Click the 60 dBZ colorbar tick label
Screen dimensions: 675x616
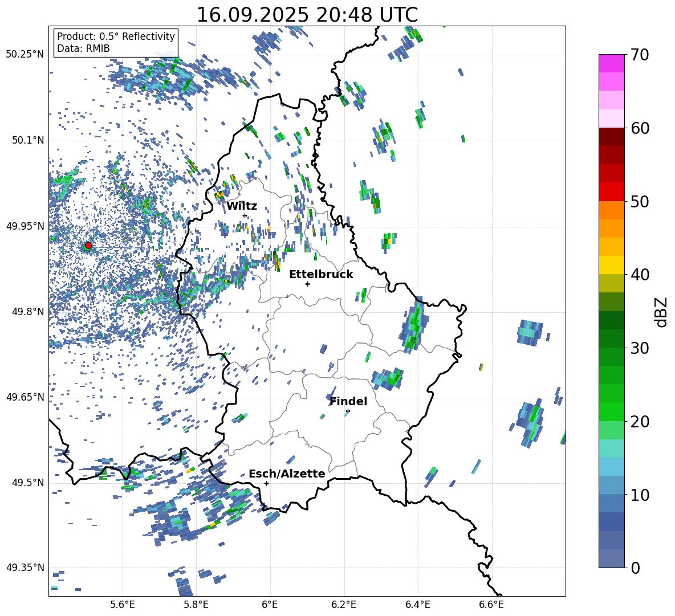pos(640,128)
